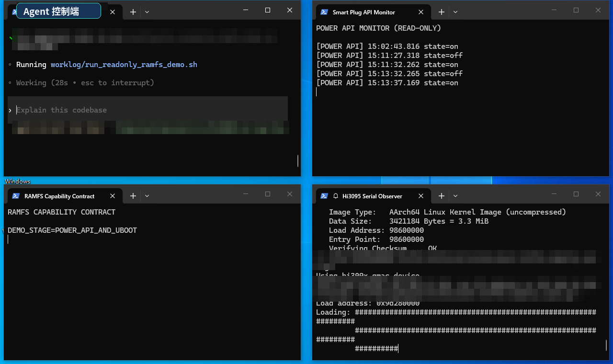Close the Hi3095 Serial Observer tab
The image size is (613, 364).
[421, 196]
